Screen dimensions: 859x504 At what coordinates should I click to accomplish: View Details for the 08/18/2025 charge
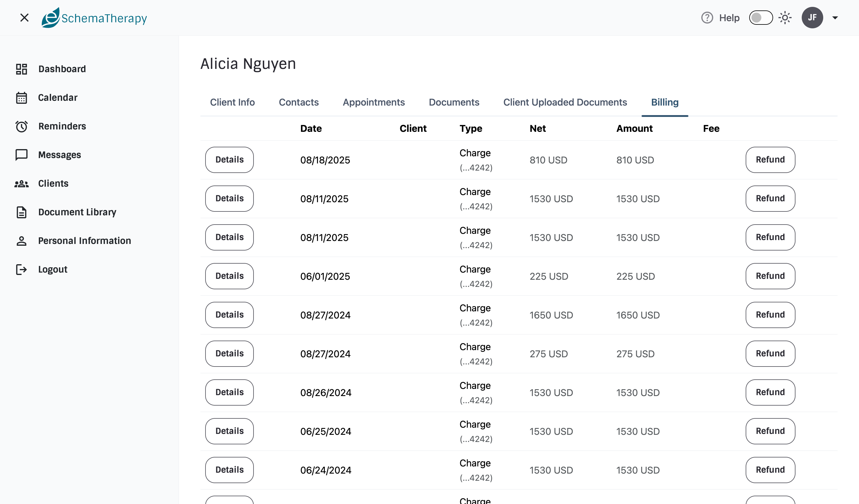229,160
